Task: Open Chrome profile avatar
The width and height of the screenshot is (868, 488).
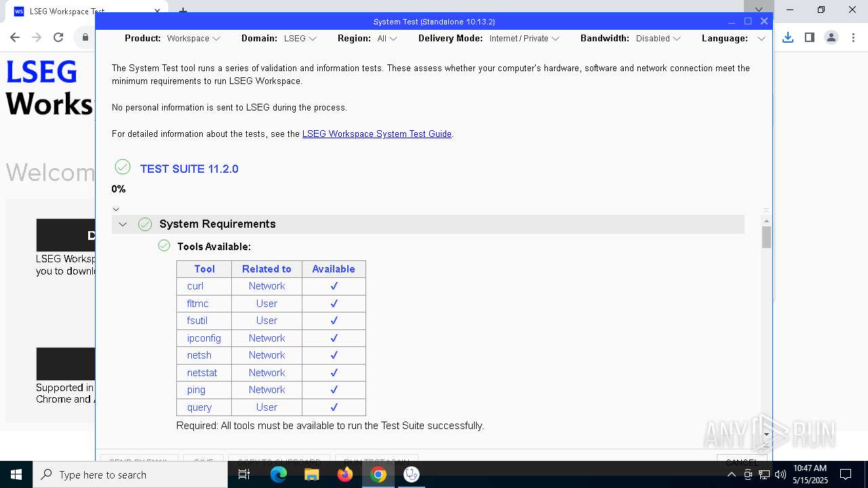Action: pos(831,38)
